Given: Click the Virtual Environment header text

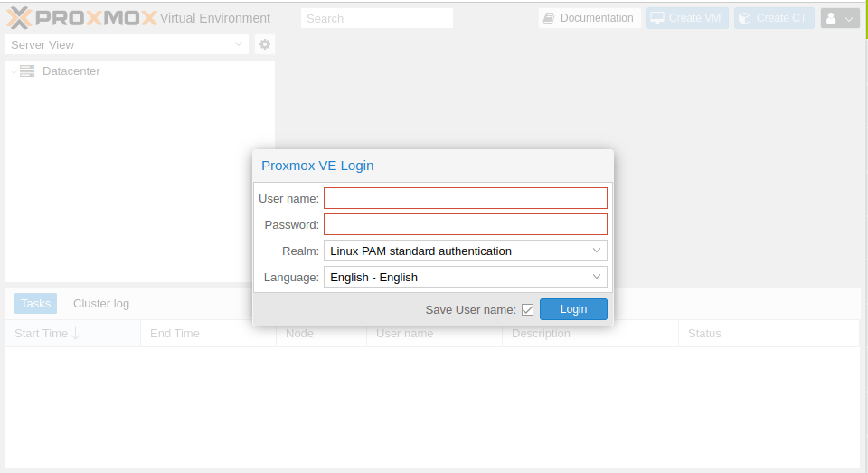Looking at the screenshot, I should tap(215, 18).
